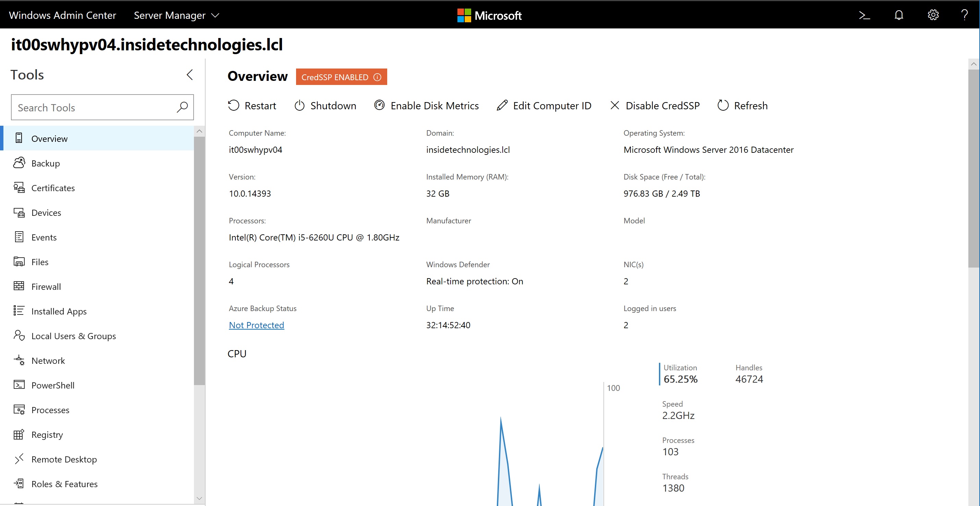Click the Registry icon in sidebar

point(19,434)
